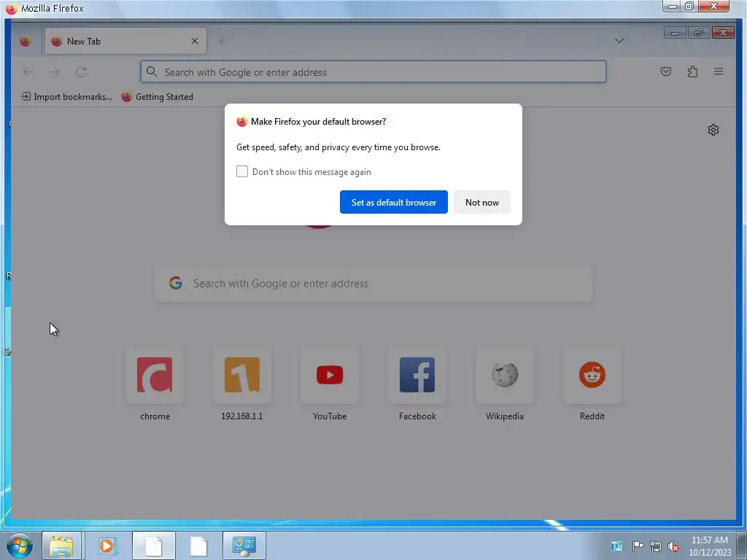
Task: Open Getting Started bookmark
Action: [158, 97]
